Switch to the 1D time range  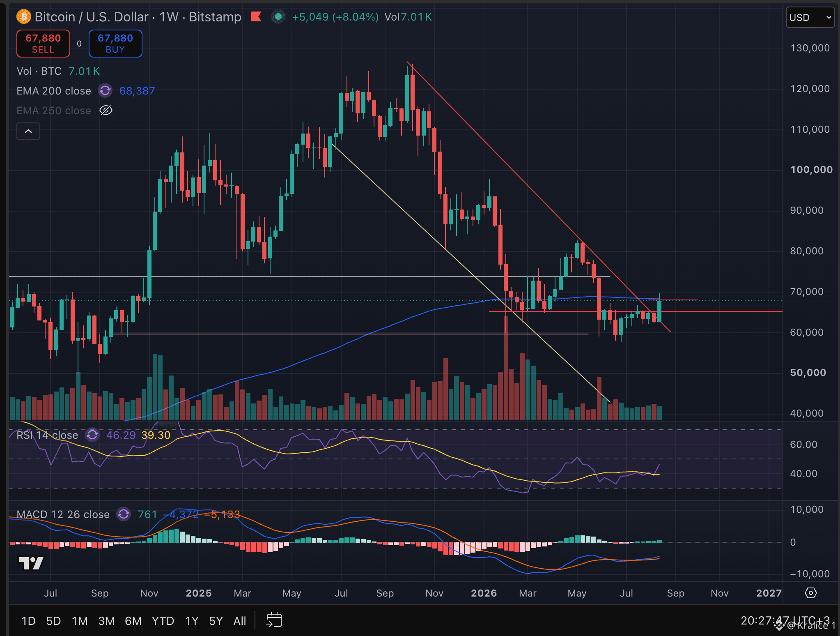pos(28,620)
